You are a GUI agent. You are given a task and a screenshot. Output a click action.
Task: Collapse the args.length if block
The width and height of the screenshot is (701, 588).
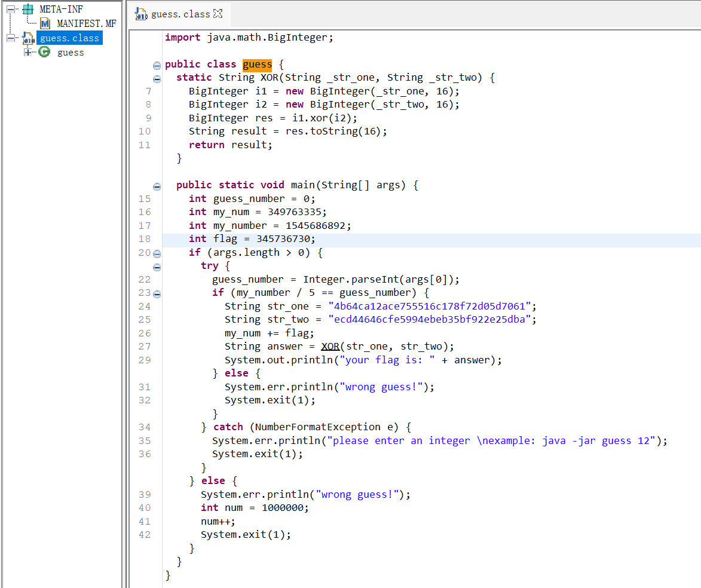coord(157,253)
